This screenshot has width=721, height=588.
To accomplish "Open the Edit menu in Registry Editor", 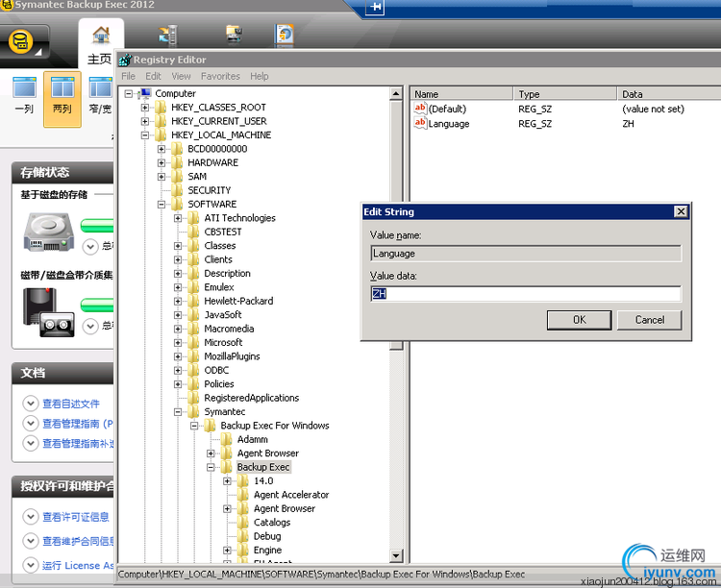I will click(153, 76).
